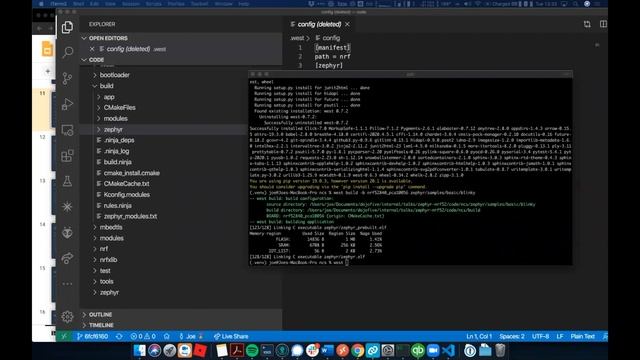Click the synchronize changes icon in status bar
Screen dimensions: 640x360
pyautogui.click(x=119, y=336)
